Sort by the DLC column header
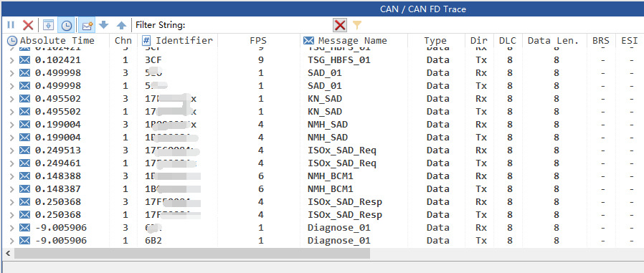 pyautogui.click(x=508, y=41)
